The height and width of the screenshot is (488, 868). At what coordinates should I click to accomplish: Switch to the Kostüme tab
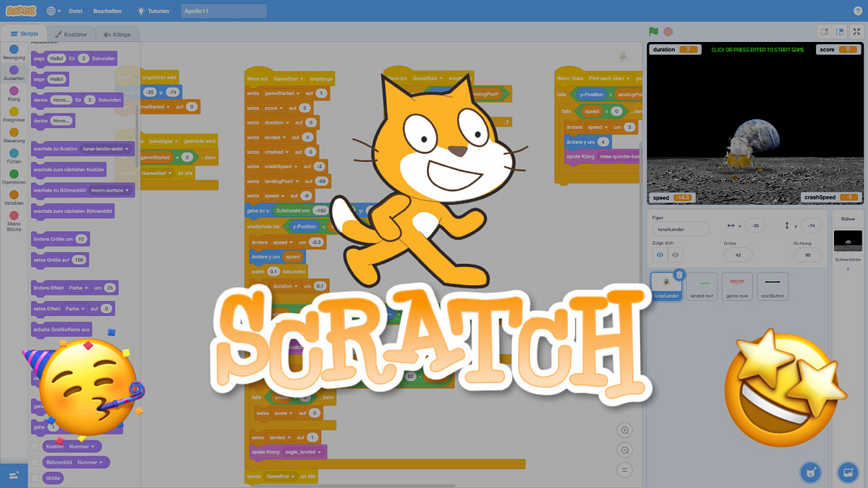(71, 34)
